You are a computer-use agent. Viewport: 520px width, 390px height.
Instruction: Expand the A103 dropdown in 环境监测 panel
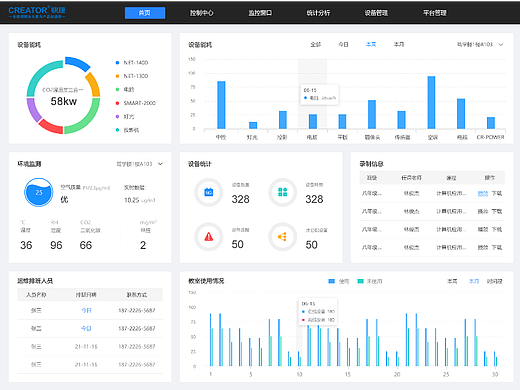(139, 164)
